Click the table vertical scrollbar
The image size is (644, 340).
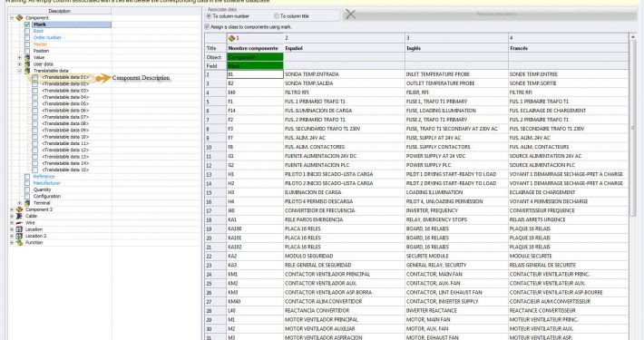point(632,127)
